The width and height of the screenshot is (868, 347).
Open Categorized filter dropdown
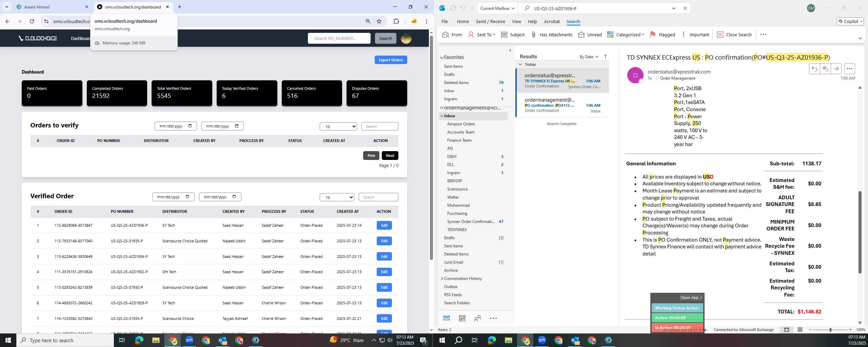tap(626, 35)
